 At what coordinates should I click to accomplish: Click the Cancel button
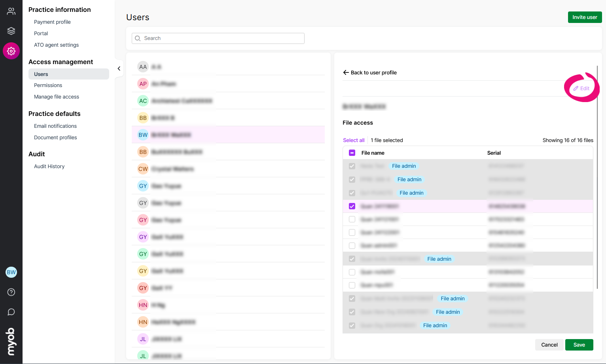(x=549, y=345)
